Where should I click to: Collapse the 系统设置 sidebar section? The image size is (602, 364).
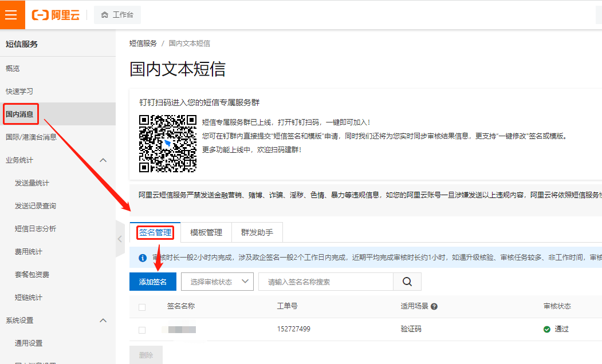point(103,321)
